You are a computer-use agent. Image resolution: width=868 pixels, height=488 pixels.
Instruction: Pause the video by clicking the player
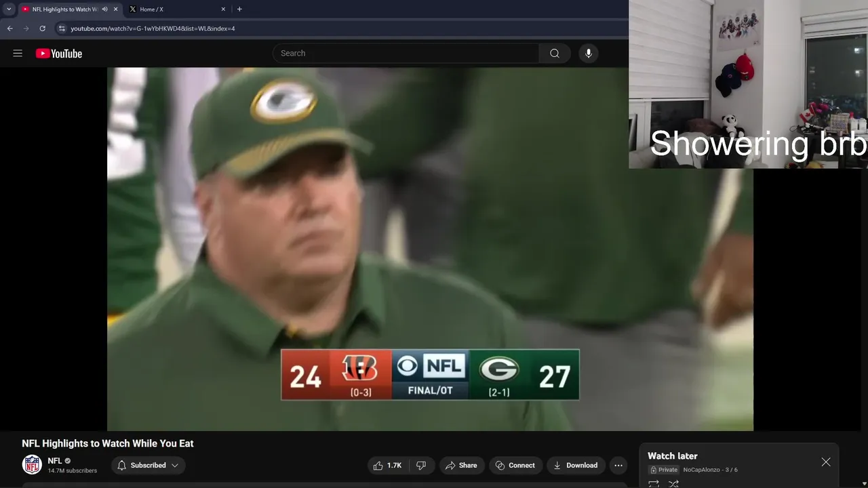tap(430, 249)
